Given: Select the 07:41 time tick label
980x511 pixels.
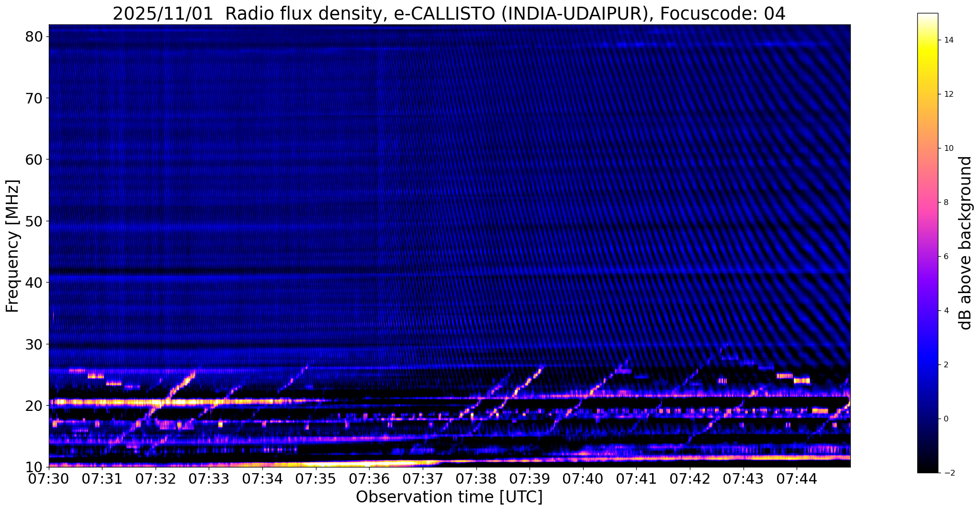Looking at the screenshot, I should (637, 478).
